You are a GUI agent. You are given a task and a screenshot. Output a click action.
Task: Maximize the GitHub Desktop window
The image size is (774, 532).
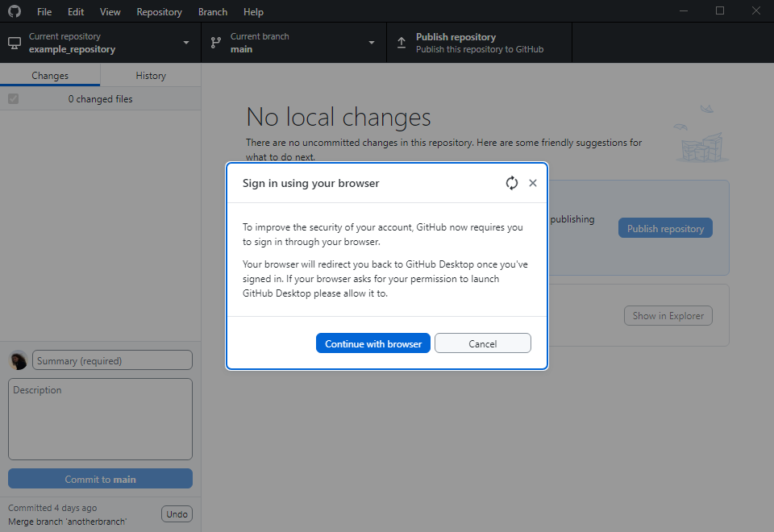(720, 10)
